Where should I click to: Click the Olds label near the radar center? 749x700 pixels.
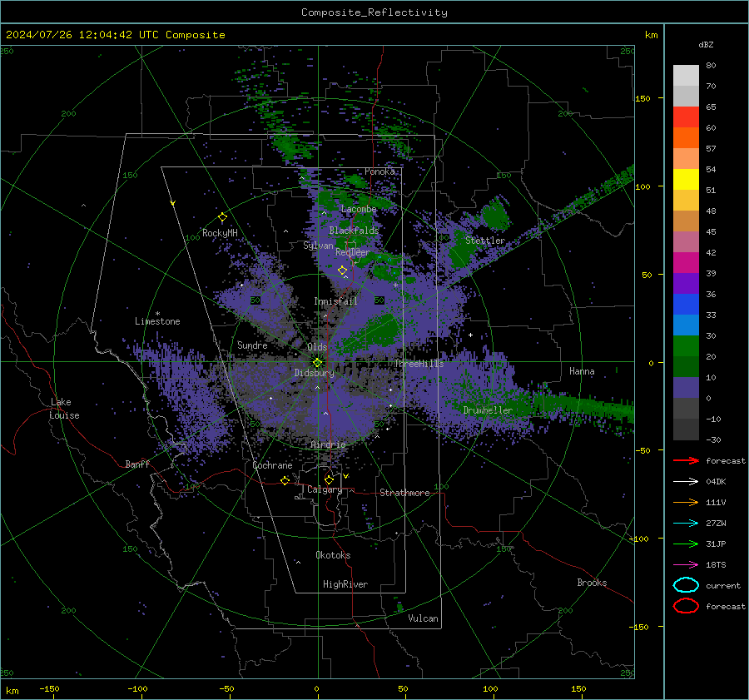pos(317,347)
